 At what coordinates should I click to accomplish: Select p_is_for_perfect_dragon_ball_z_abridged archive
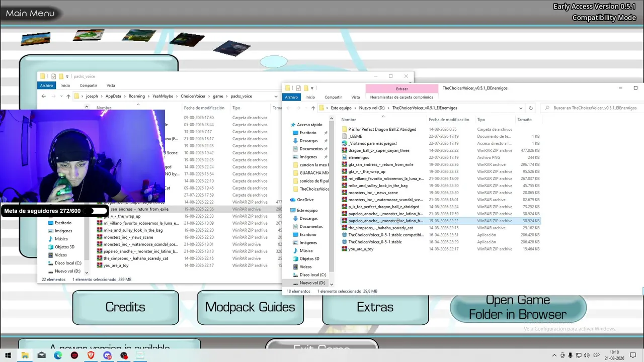[383, 207]
